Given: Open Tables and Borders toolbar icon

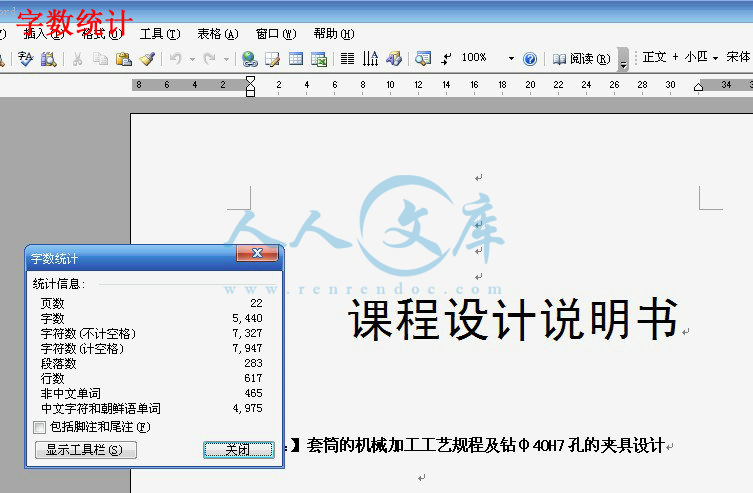Looking at the screenshot, I should (x=272, y=59).
